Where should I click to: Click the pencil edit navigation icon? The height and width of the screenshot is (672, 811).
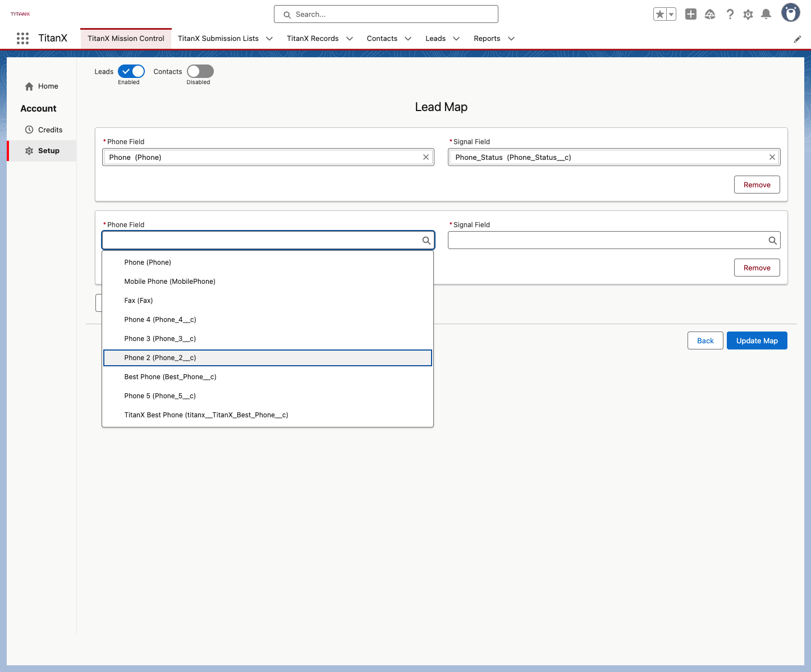797,39
